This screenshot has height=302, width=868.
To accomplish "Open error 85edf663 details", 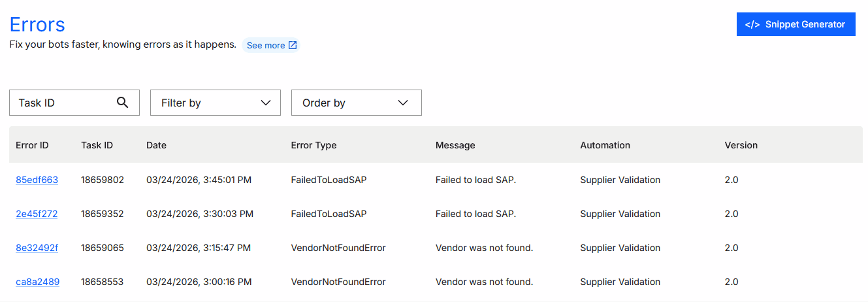I will pos(37,180).
